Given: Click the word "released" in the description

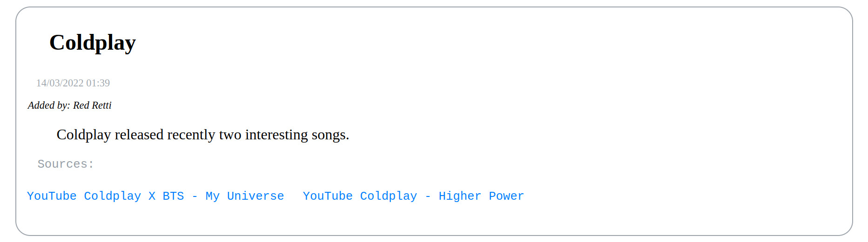Looking at the screenshot, I should click(x=139, y=135).
